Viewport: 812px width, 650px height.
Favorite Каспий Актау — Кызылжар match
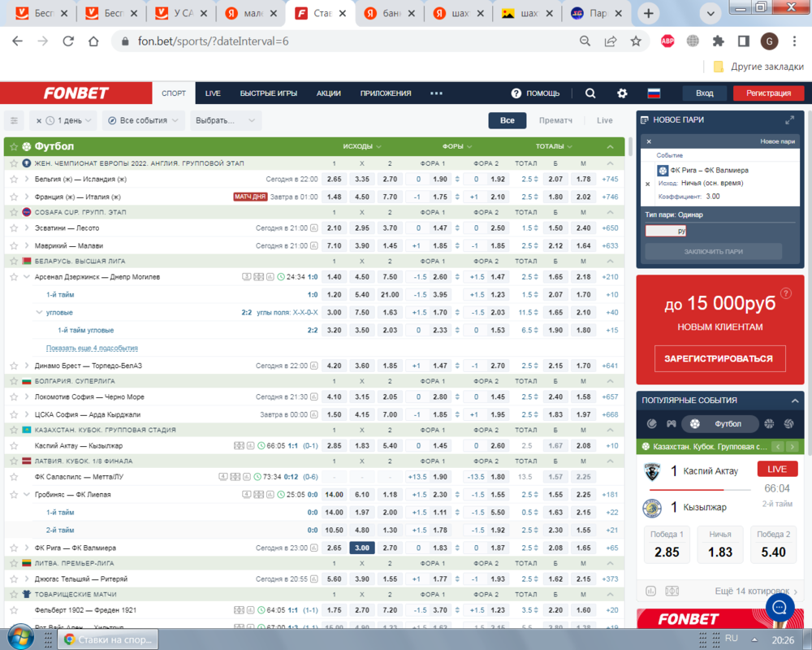coord(14,446)
